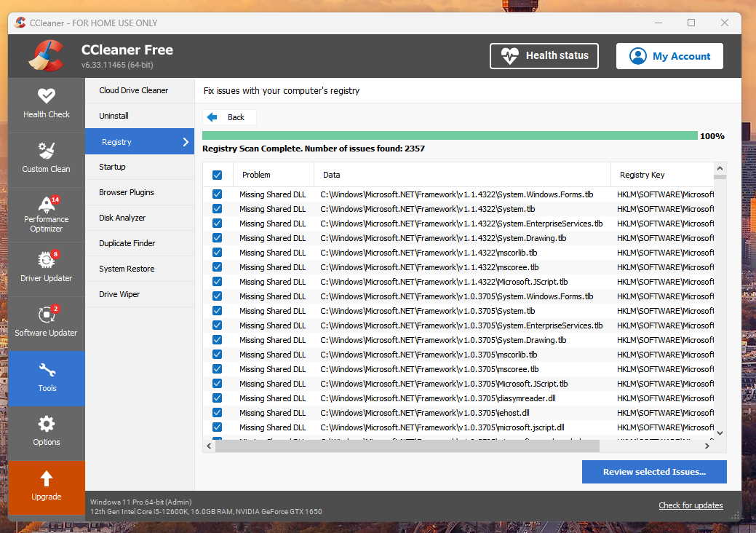This screenshot has height=533, width=756.
Task: Click the vertical scrollbar up arrow
Action: [x=720, y=168]
